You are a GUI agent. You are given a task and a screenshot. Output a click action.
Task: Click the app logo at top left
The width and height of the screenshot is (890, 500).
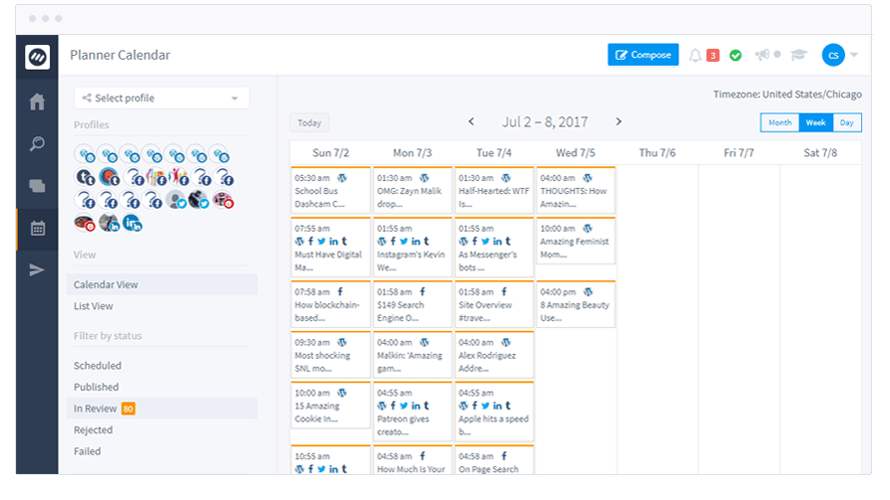pos(37,57)
